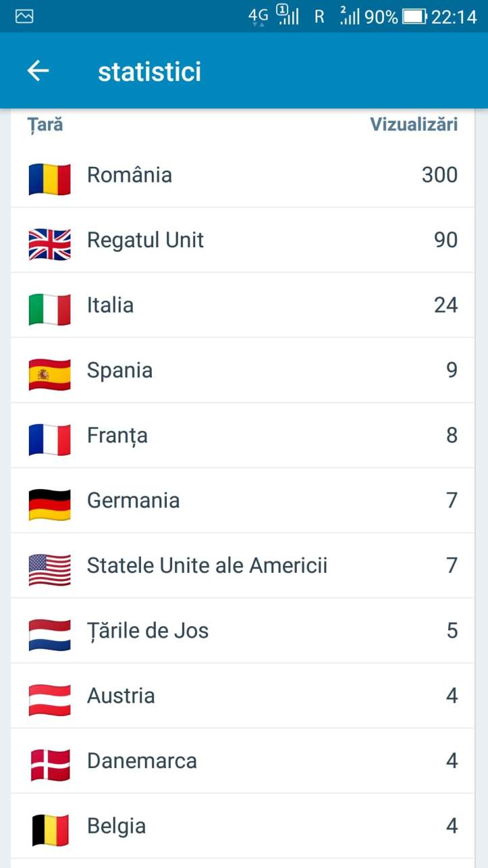488x868 pixels.
Task: Tap the 300 views count for România
Action: pos(439,175)
